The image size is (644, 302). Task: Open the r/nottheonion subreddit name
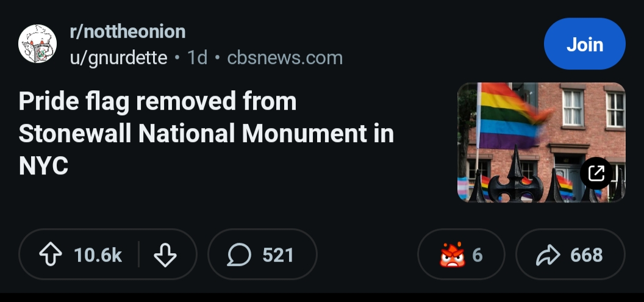click(x=128, y=31)
